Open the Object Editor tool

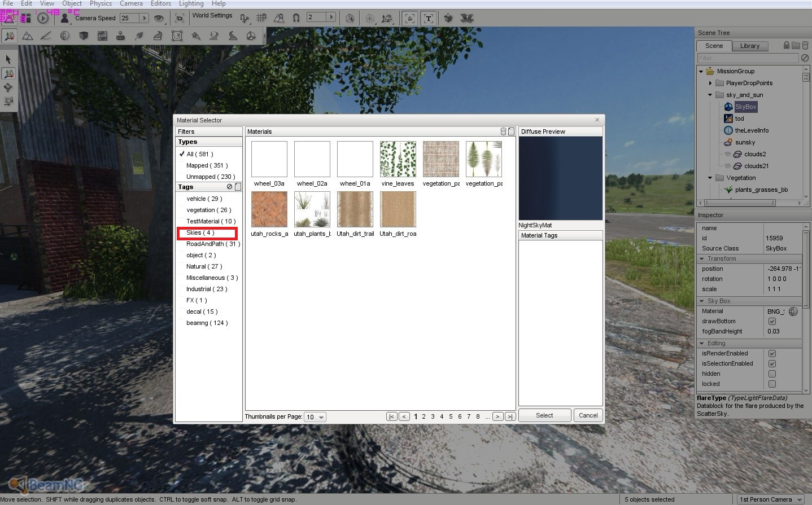10,36
